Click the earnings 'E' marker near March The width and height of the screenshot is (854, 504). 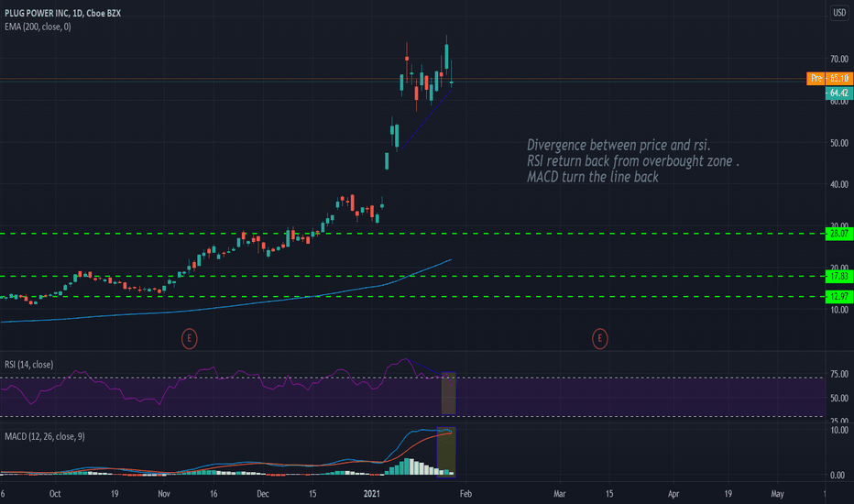[x=599, y=338]
